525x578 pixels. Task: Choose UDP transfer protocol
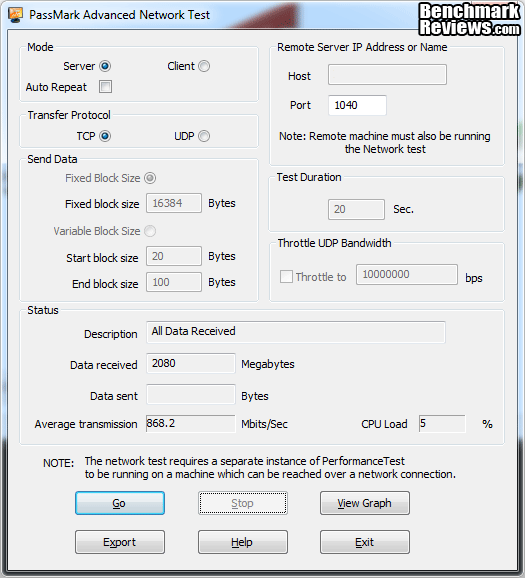(x=204, y=136)
